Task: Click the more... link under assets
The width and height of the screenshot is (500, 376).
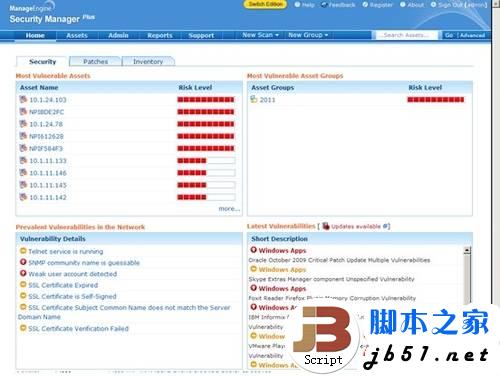Action: [x=229, y=209]
